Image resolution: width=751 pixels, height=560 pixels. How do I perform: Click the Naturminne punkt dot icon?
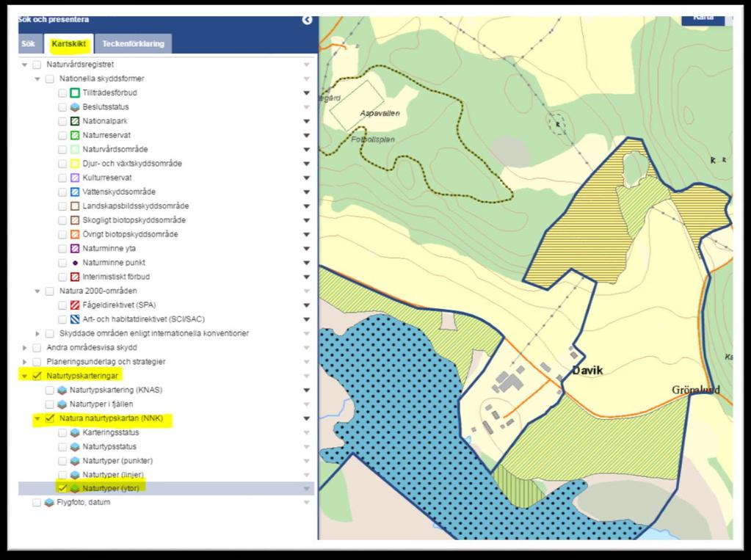75,263
